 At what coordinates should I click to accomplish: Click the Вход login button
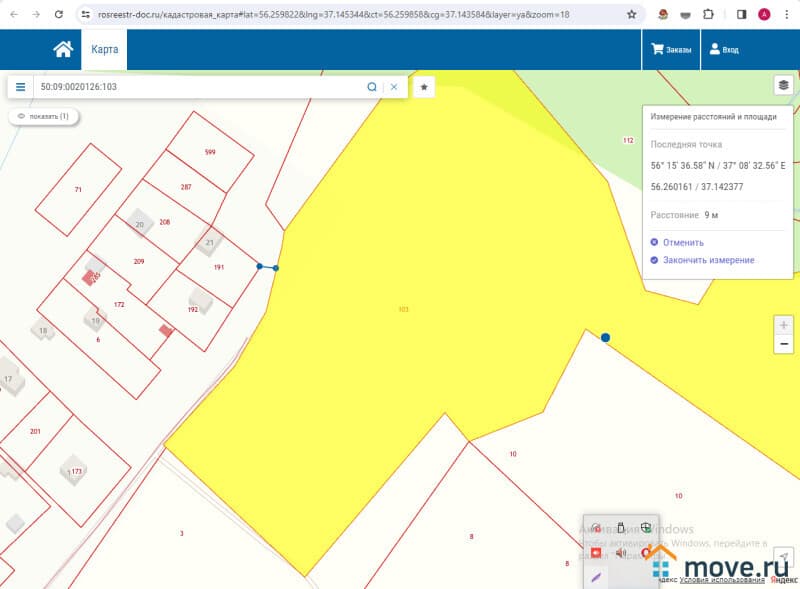[724, 50]
